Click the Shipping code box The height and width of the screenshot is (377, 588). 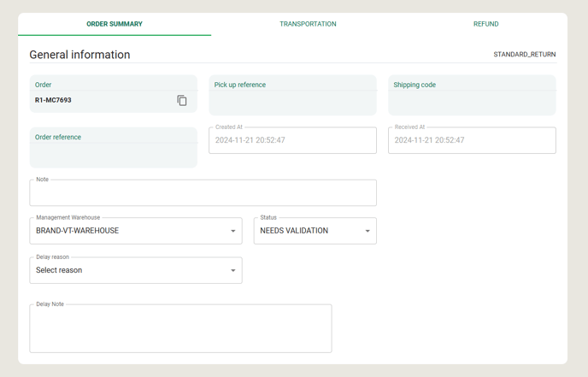coord(472,95)
